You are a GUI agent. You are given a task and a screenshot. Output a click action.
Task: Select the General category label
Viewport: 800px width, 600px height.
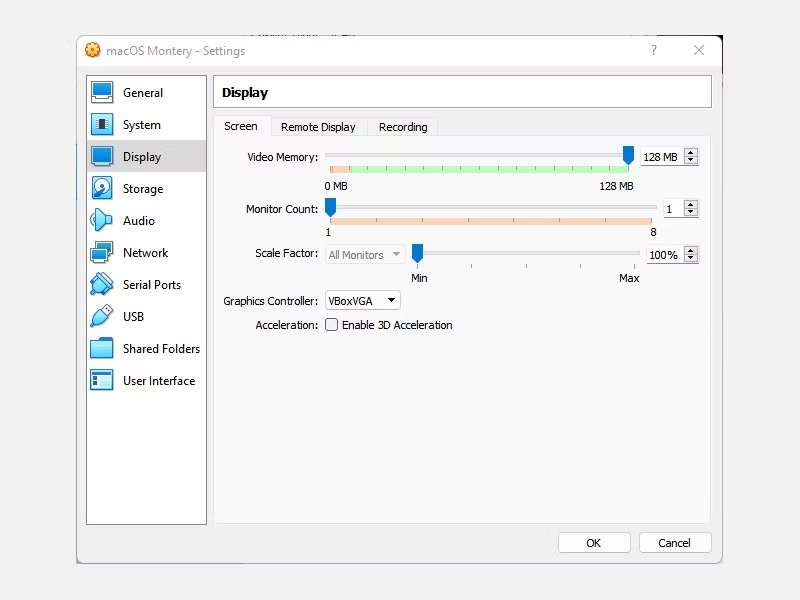point(143,93)
